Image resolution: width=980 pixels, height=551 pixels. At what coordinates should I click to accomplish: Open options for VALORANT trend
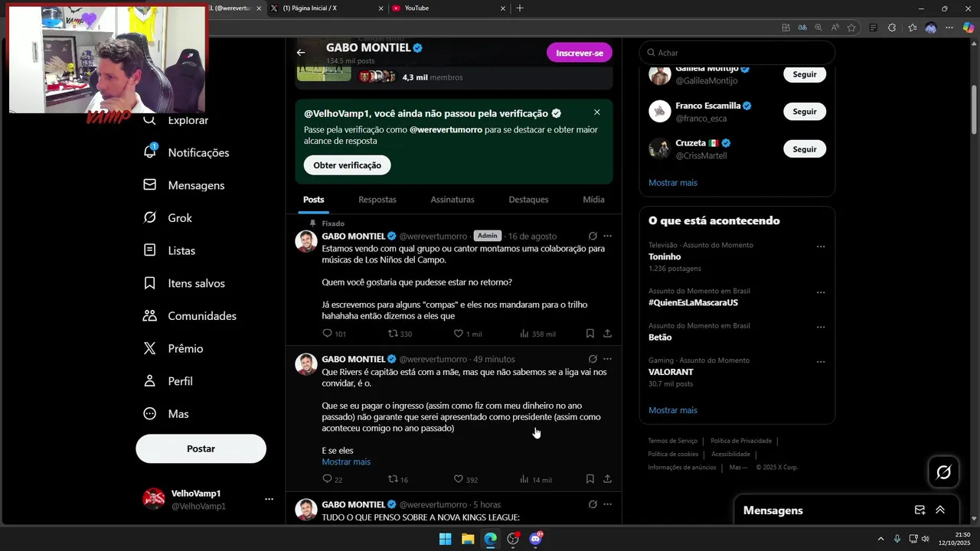click(x=821, y=361)
